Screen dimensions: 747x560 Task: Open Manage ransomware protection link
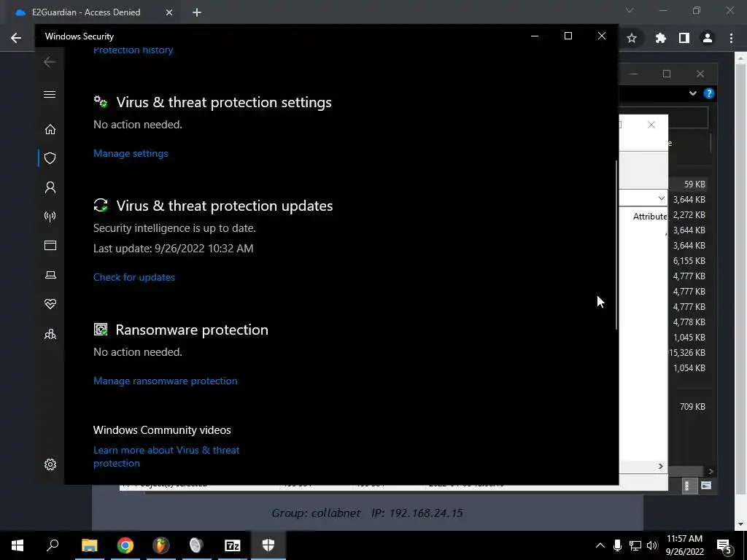coord(166,381)
